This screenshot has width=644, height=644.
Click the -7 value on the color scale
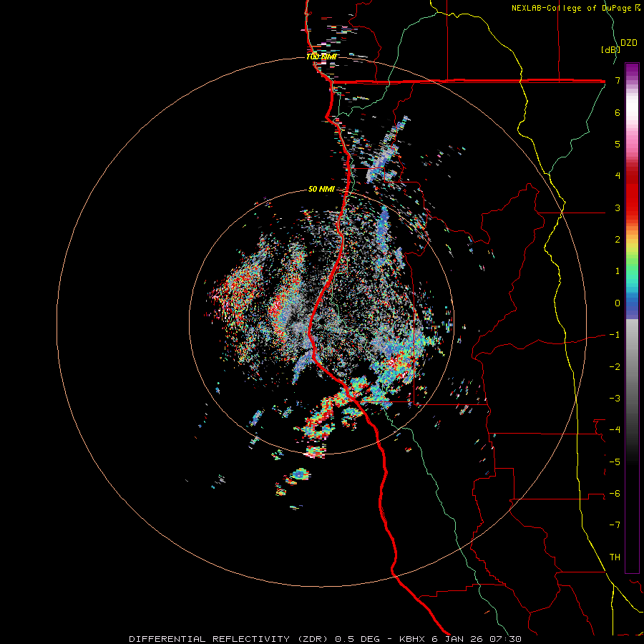[615, 525]
